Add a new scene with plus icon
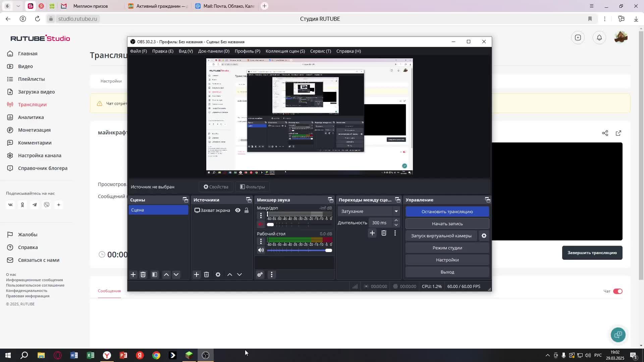644x362 pixels. click(133, 275)
